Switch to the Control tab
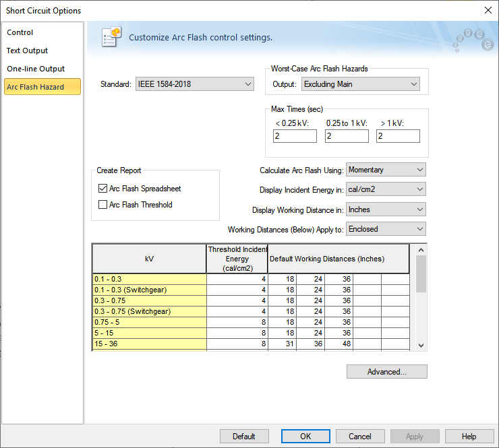The image size is (499, 448). (20, 32)
